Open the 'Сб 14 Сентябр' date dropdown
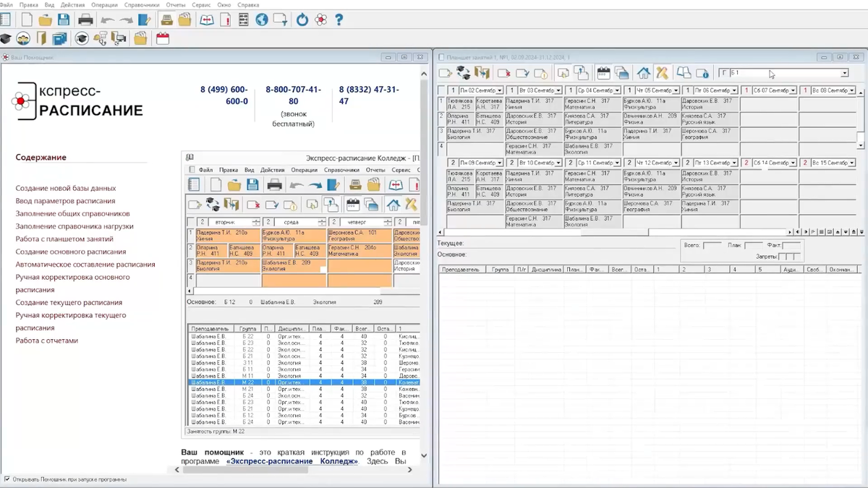 coord(793,163)
